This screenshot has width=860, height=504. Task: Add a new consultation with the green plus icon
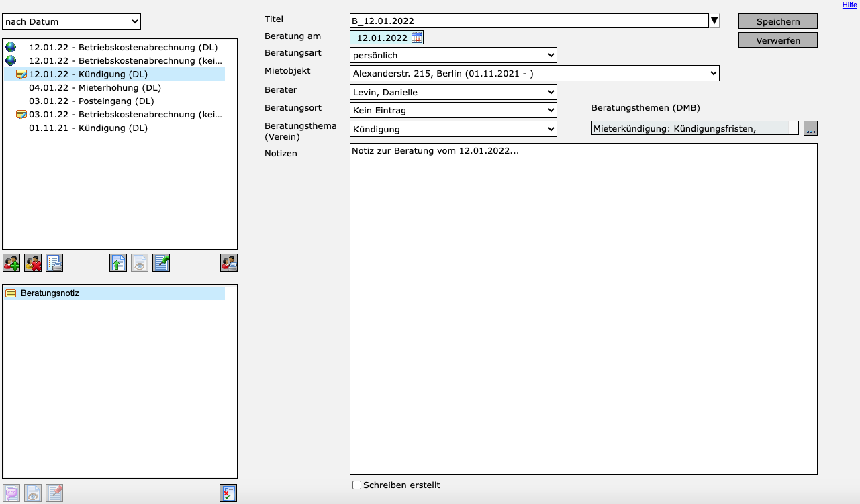tap(11, 263)
